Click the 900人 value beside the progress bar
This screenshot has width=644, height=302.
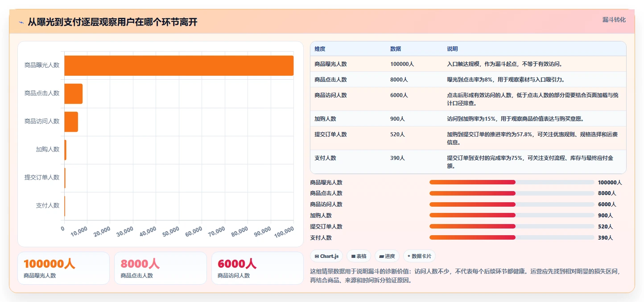605,216
